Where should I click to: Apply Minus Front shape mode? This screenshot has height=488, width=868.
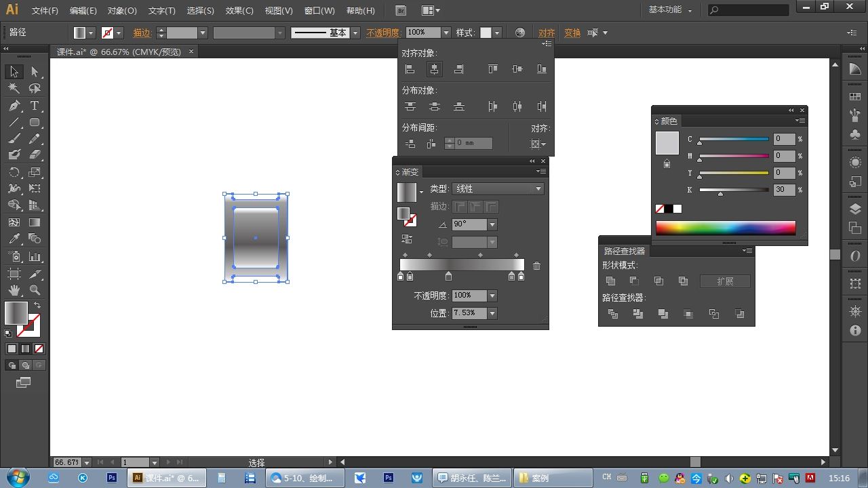(x=635, y=281)
